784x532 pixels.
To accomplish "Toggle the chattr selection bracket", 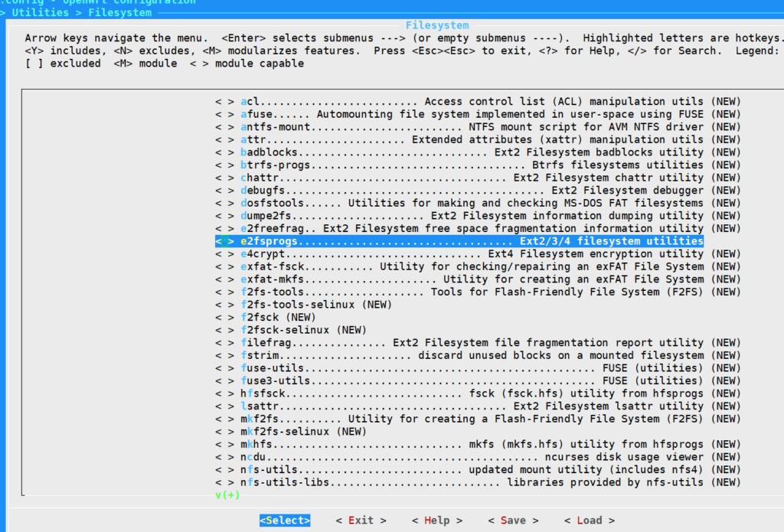I will pos(224,178).
